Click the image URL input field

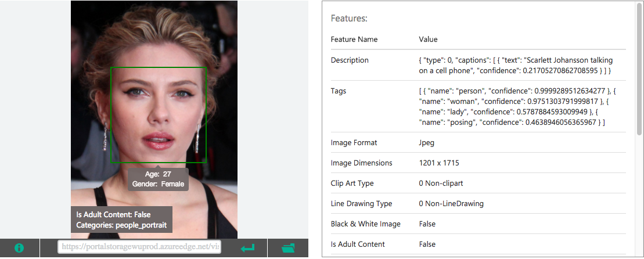pyautogui.click(x=139, y=247)
